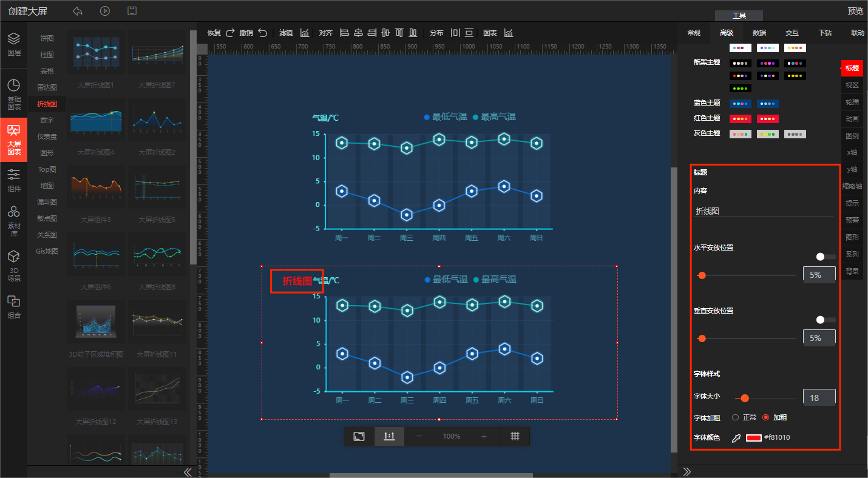Distribute selected items vertically
The image size is (868, 478).
[x=469, y=33]
